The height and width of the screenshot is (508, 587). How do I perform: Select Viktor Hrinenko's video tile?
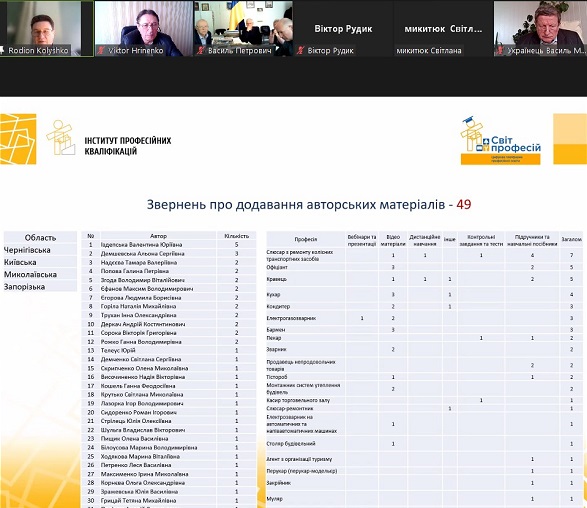click(x=144, y=28)
